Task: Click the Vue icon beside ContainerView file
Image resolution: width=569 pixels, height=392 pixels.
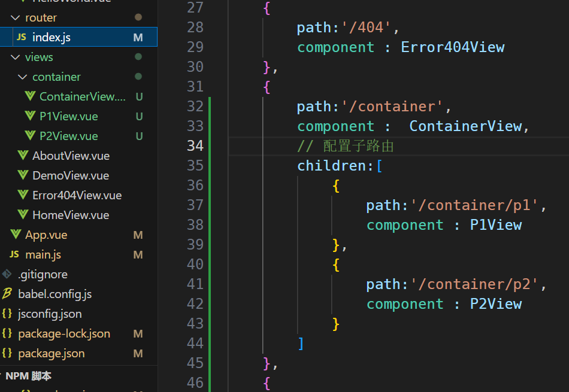Action: [30, 96]
